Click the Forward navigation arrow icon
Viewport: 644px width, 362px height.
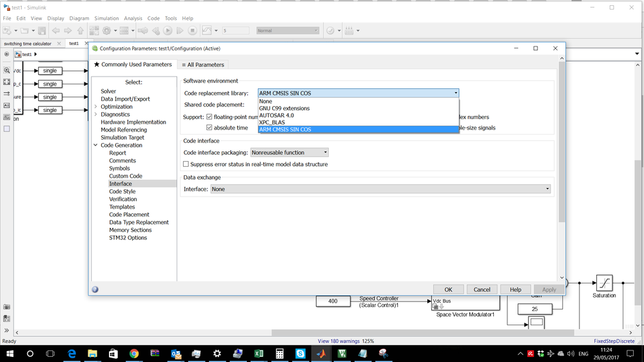point(68,30)
